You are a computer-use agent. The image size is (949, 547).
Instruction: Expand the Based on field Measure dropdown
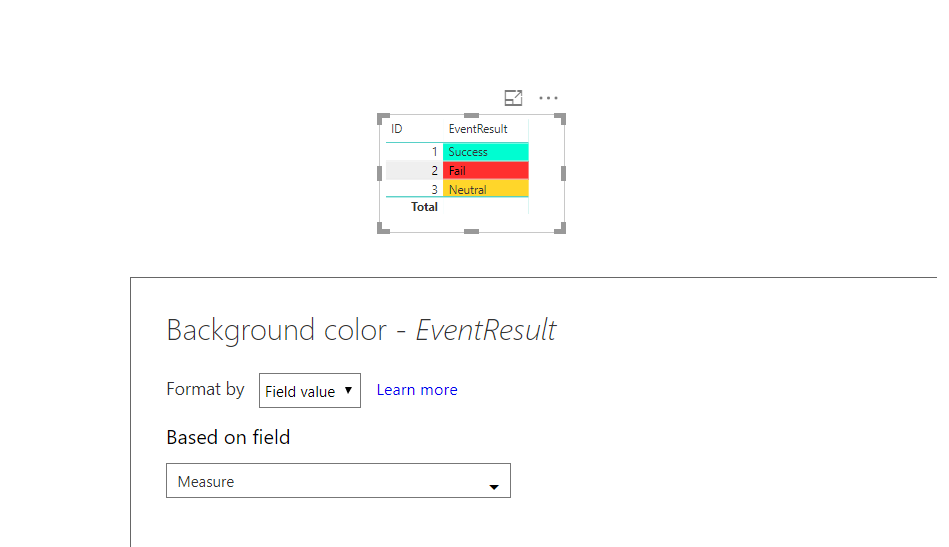338,480
